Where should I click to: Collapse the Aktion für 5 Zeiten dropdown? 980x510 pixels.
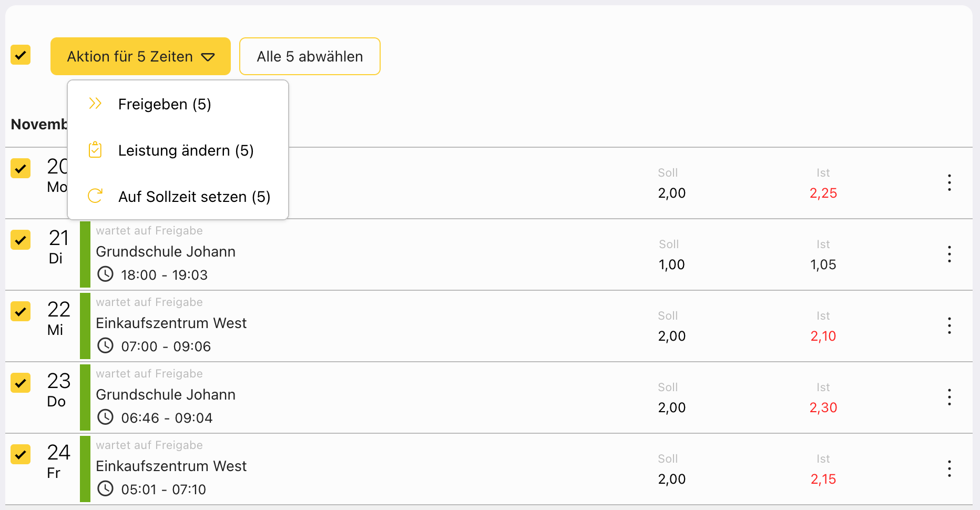coord(140,56)
